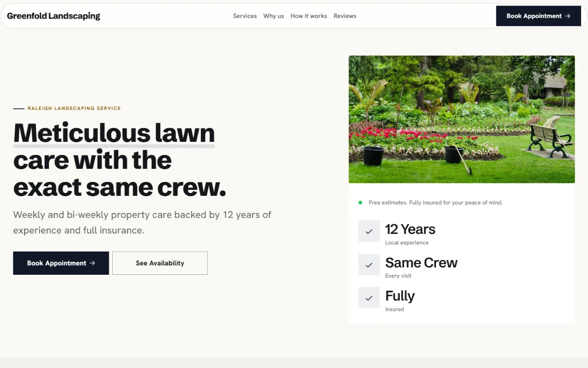This screenshot has width=588, height=368.
Task: Select the 'Fully' stat heading
Action: click(400, 296)
